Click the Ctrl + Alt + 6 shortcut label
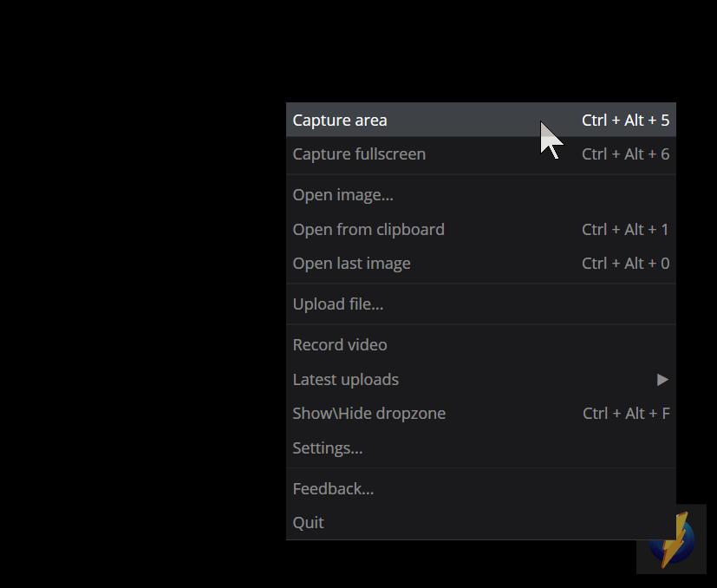This screenshot has width=717, height=588. point(625,154)
